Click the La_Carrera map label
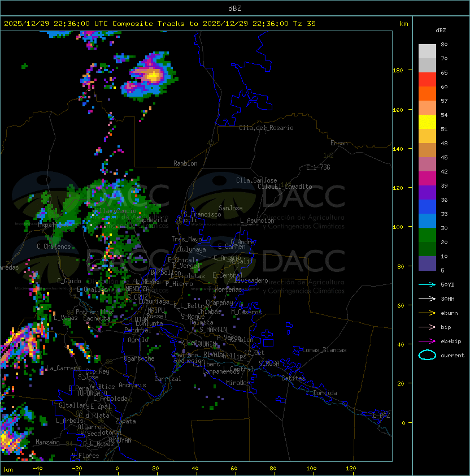470x476 pixels. pos(63,368)
